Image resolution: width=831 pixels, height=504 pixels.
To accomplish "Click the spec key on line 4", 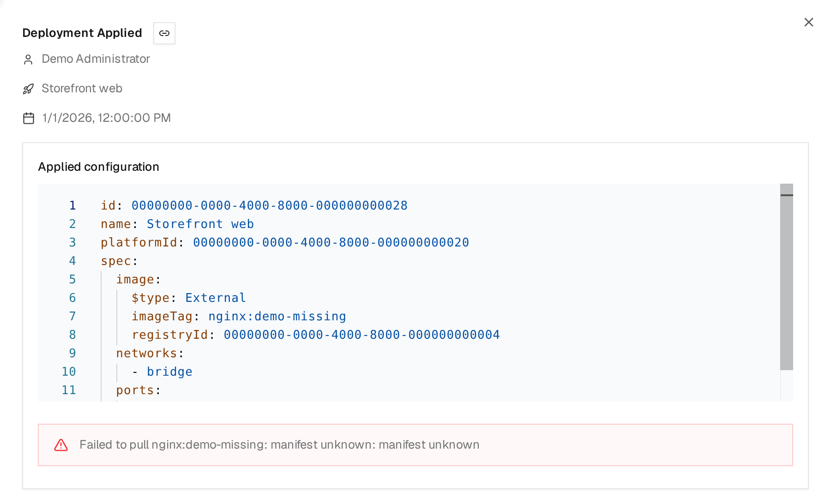I will tap(116, 261).
